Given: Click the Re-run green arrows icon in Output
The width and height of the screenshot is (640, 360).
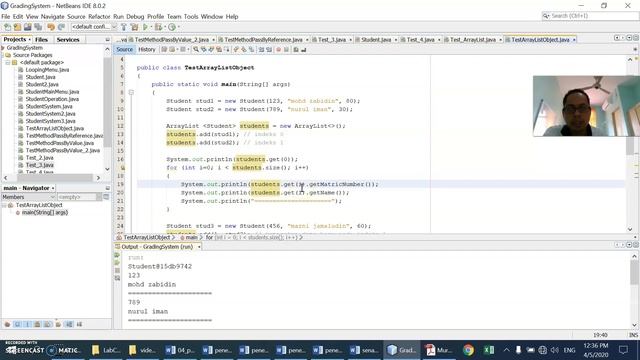Looking at the screenshot, I should (117, 255).
